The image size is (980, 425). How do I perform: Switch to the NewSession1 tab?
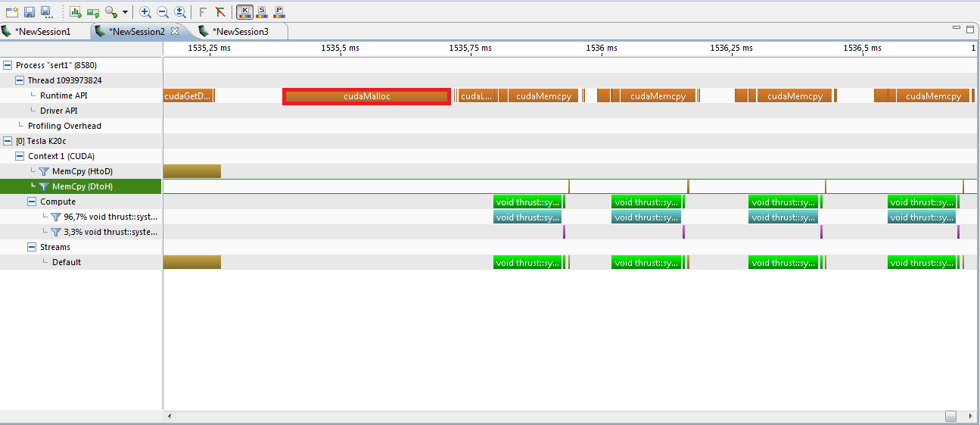42,32
